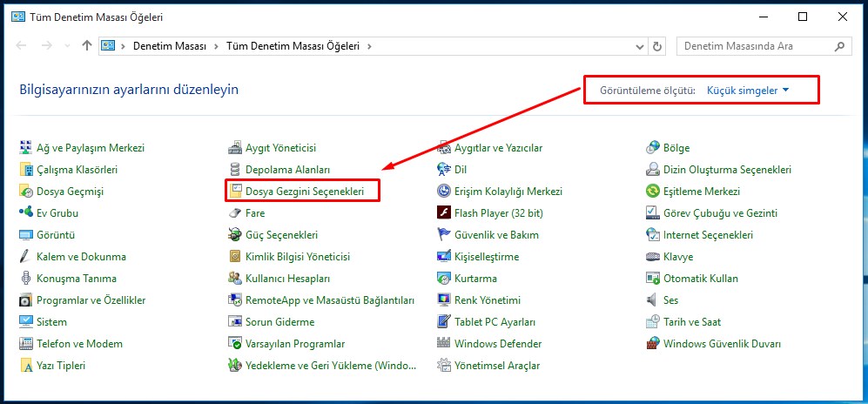Viewport: 868px width, 404px height.
Task: Select the Tüm Denetim Masası Öğeleri breadcrumb
Action: tap(294, 46)
